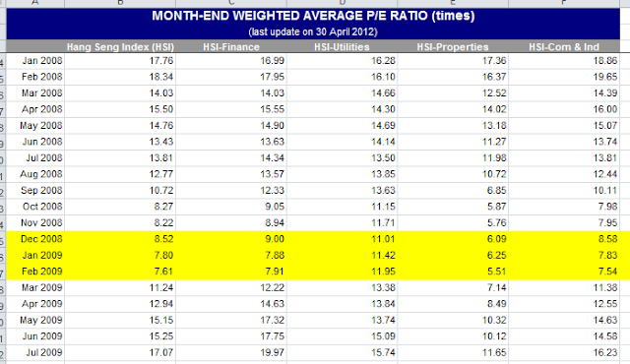Viewport: 630px width, 364px height.
Task: Select the 'HSI-Properties' column header
Action: coord(453,47)
